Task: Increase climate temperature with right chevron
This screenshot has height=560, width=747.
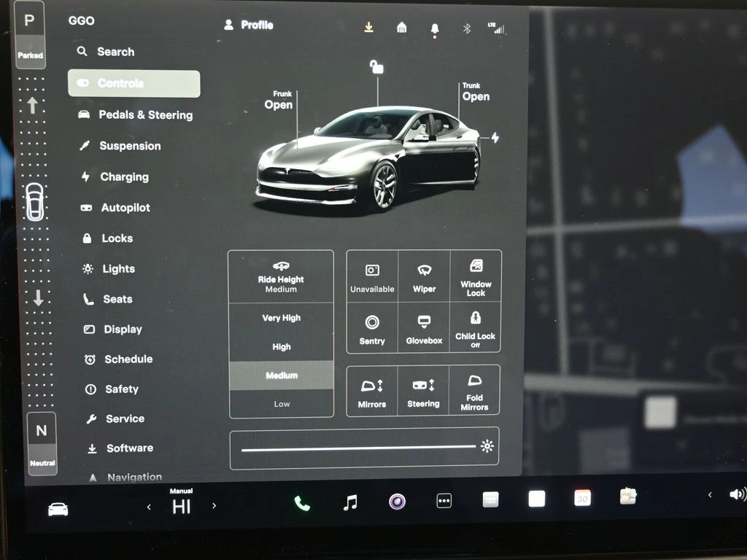Action: point(214,506)
